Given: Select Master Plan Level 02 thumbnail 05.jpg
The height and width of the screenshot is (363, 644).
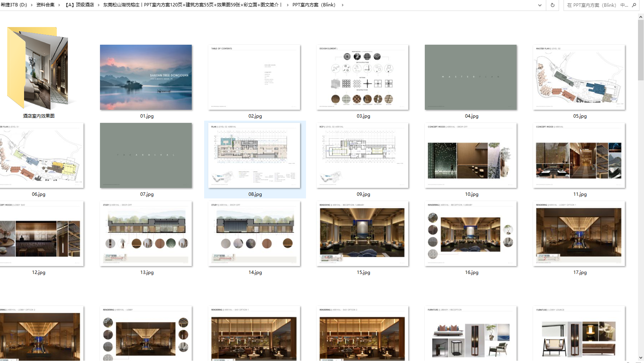Looking at the screenshot, I should coord(579,77).
